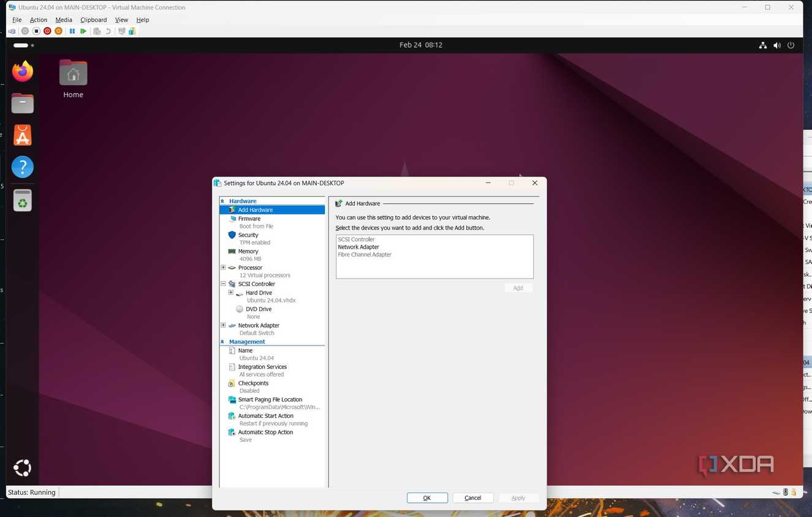The width and height of the screenshot is (812, 517).
Task: Open the File menu
Action: (17, 20)
